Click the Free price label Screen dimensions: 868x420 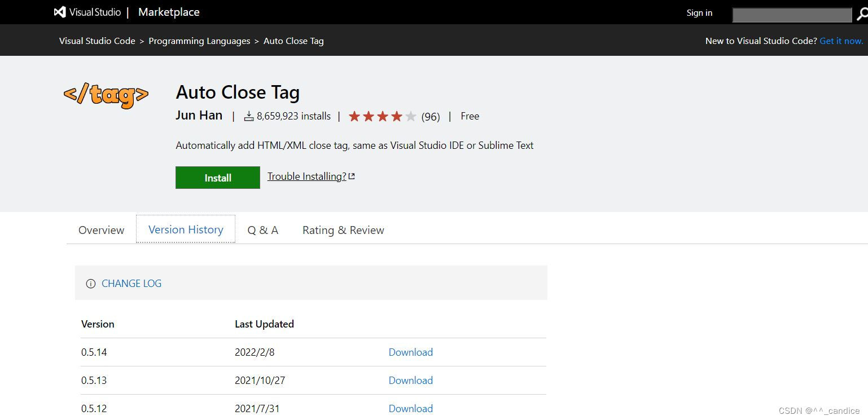coord(470,116)
